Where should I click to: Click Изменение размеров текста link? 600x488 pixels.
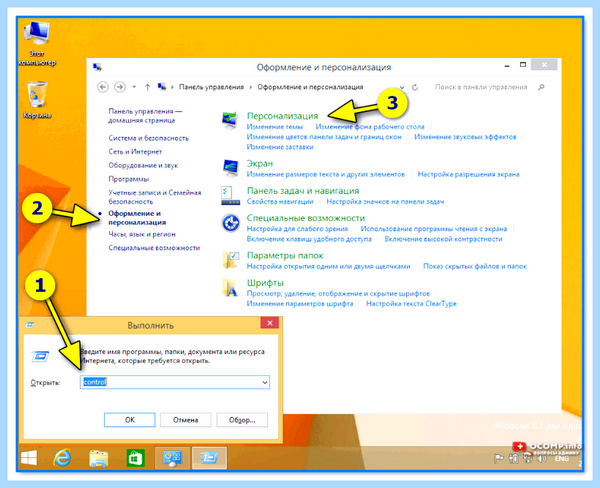[x=326, y=174]
